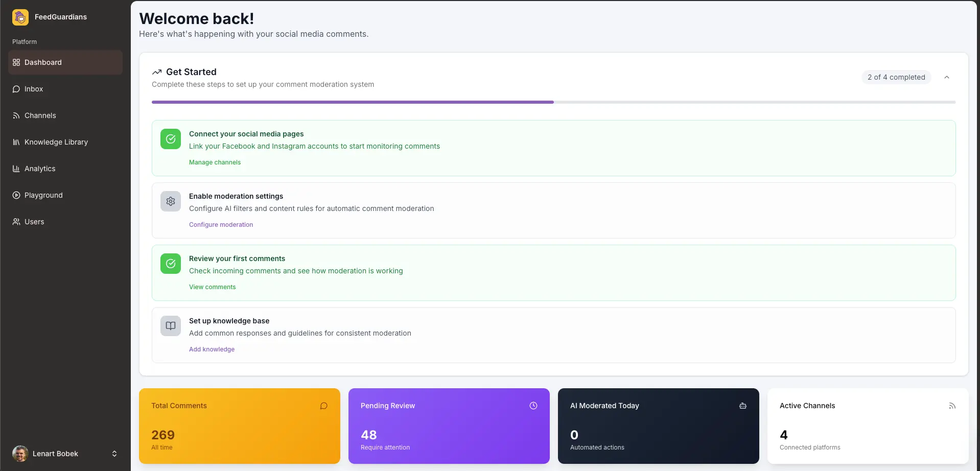Click the setup progress bar
The width and height of the screenshot is (980, 471).
pos(553,102)
